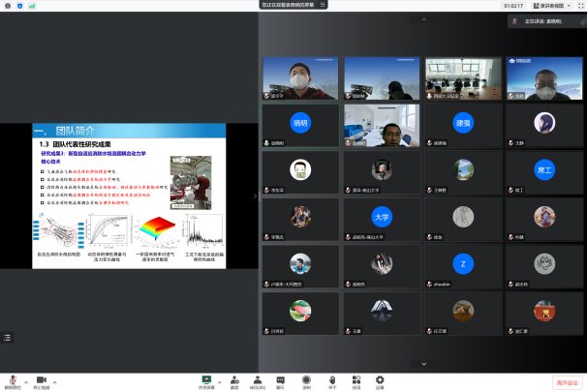Viewport: 587px width, 392px height.
Task: Start recording the meeting
Action: tap(306, 382)
